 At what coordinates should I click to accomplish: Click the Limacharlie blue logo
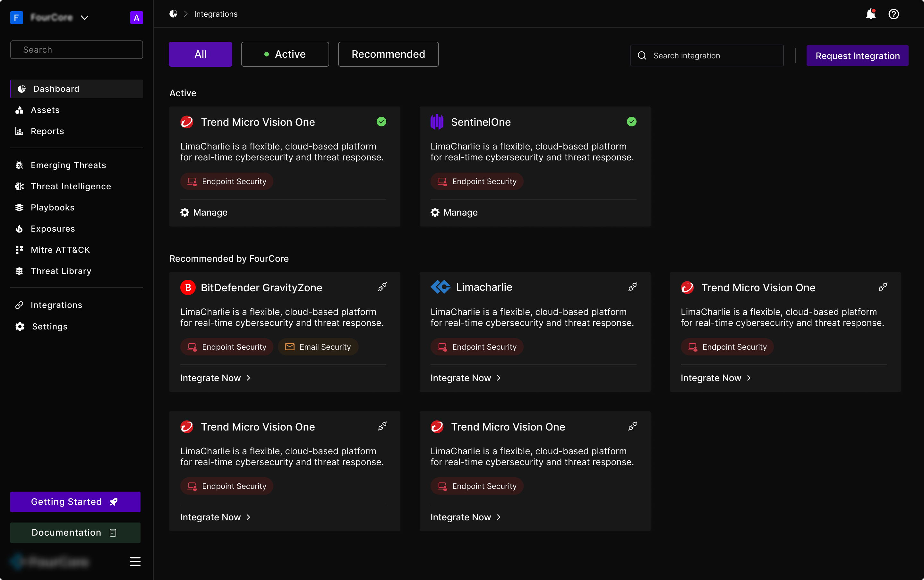pyautogui.click(x=441, y=287)
